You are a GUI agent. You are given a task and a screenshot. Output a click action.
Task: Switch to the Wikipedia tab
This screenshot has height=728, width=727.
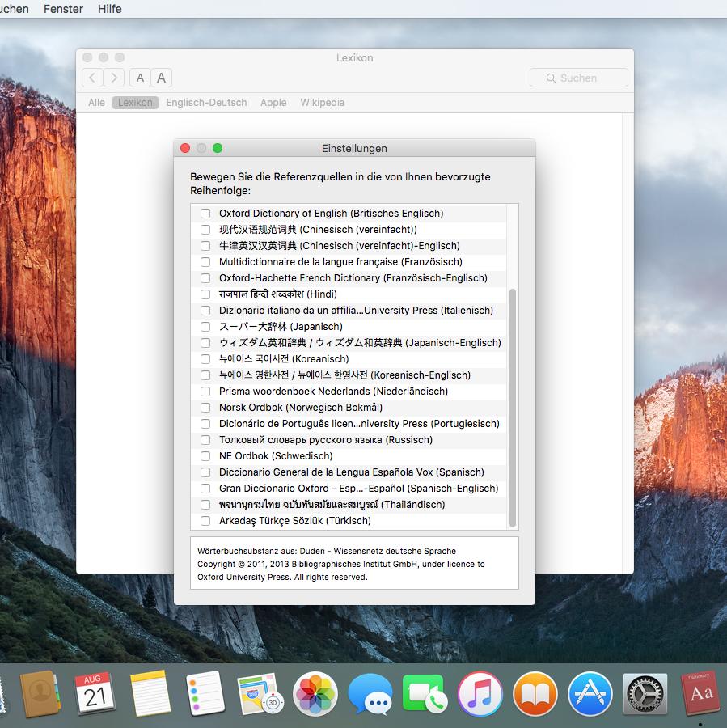322,103
